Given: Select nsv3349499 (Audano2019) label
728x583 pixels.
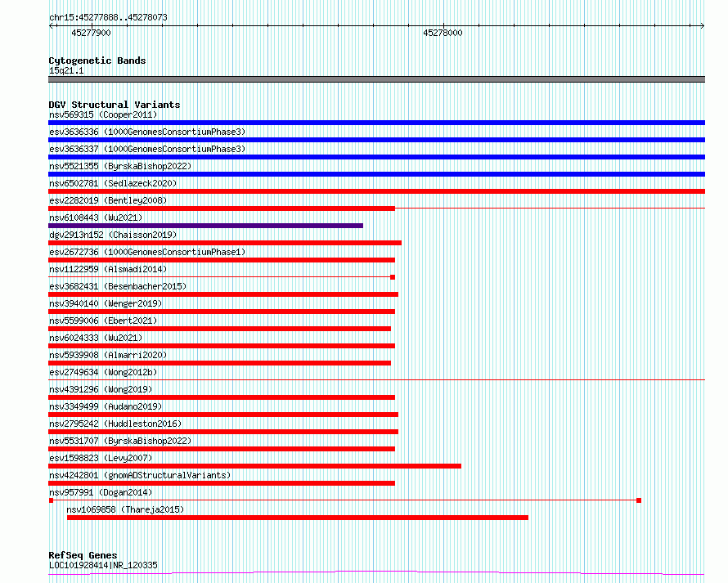Looking at the screenshot, I should click(106, 406).
